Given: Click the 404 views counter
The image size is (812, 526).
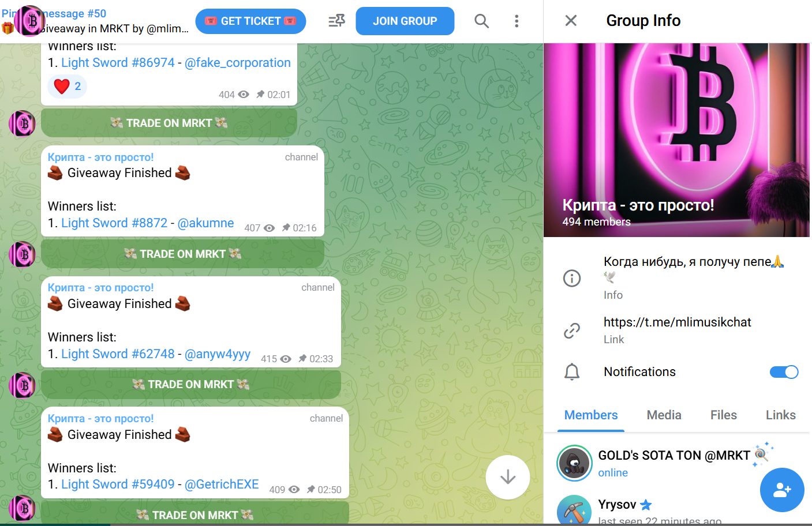Looking at the screenshot, I should tap(234, 95).
